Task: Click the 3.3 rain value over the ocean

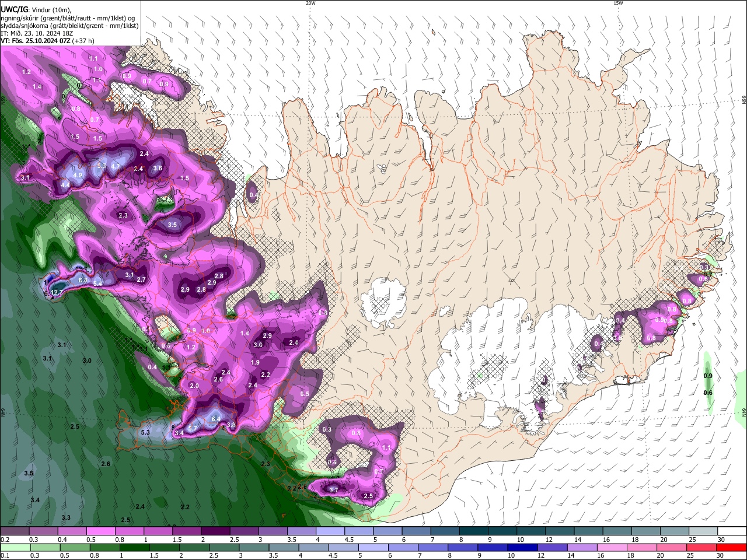Action: click(66, 518)
